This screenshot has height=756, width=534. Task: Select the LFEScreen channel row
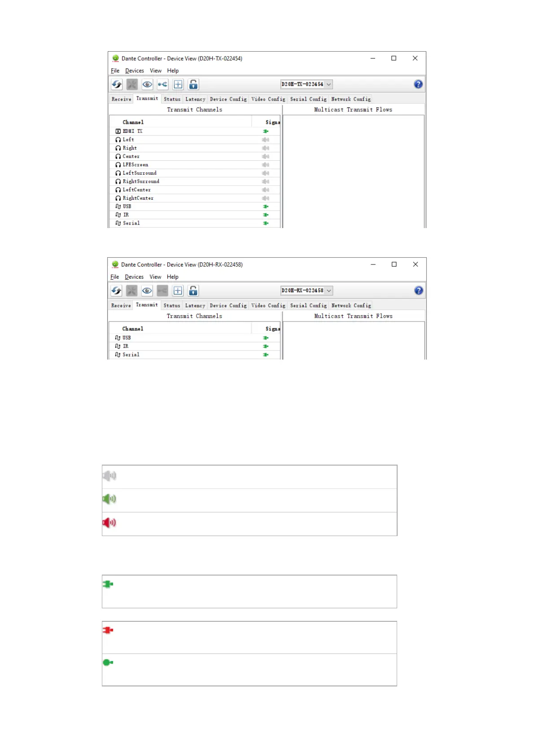coord(195,165)
